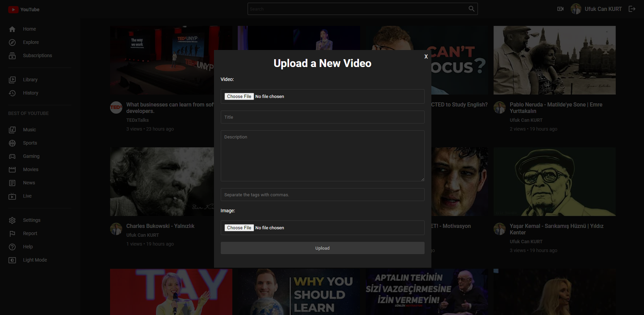
Task: Choose File for the Image field
Action: click(x=239, y=228)
